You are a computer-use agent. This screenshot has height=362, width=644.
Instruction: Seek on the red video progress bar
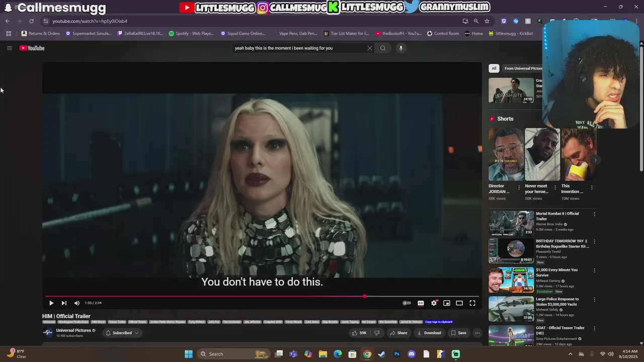[262, 296]
